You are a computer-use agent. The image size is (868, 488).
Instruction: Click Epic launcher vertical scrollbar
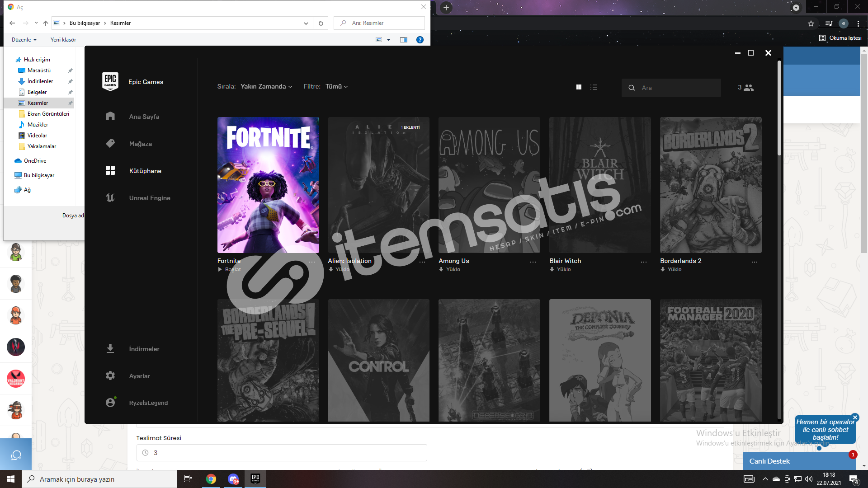tap(779, 108)
